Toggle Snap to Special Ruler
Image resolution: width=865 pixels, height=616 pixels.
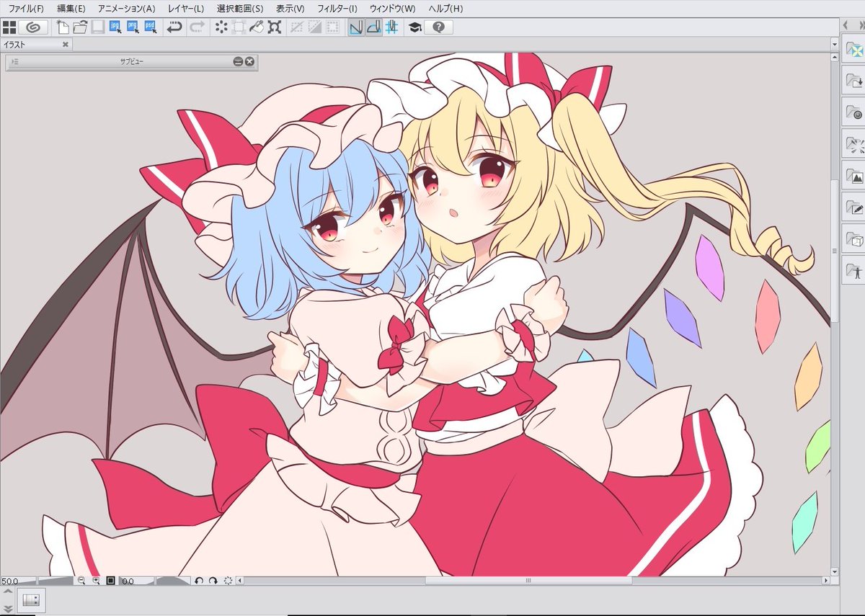373,27
